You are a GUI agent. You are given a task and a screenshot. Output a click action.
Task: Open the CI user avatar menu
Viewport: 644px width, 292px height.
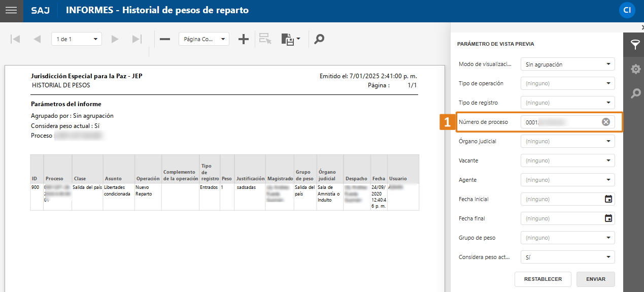coord(627,10)
